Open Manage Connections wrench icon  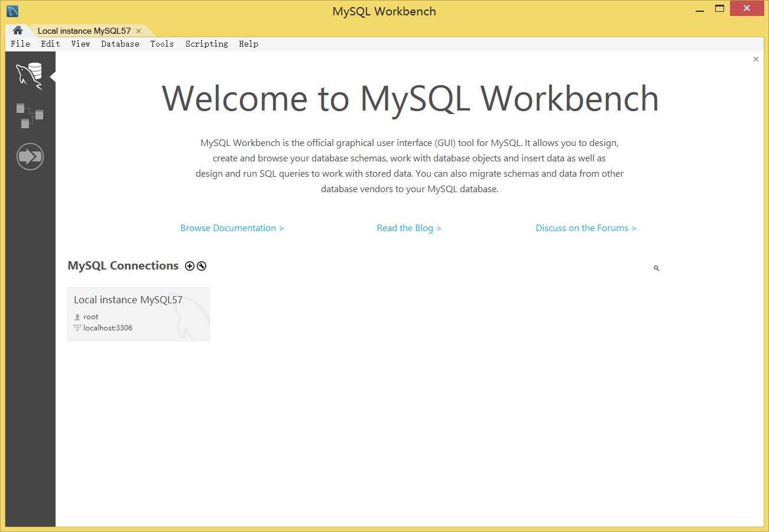pos(202,266)
